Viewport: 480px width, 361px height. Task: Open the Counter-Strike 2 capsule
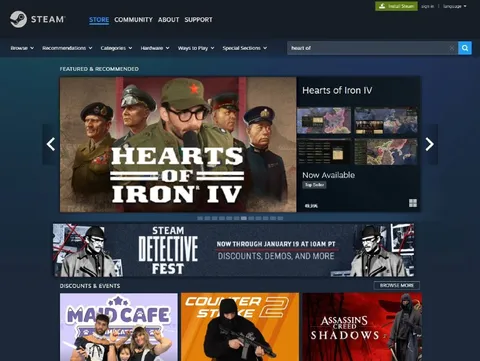click(240, 327)
